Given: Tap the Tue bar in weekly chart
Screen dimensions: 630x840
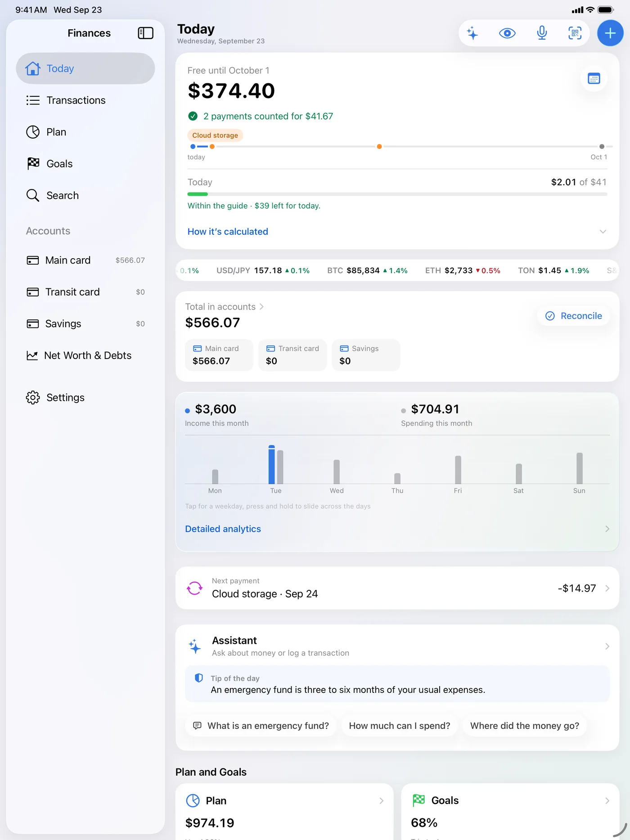Looking at the screenshot, I should click(276, 465).
